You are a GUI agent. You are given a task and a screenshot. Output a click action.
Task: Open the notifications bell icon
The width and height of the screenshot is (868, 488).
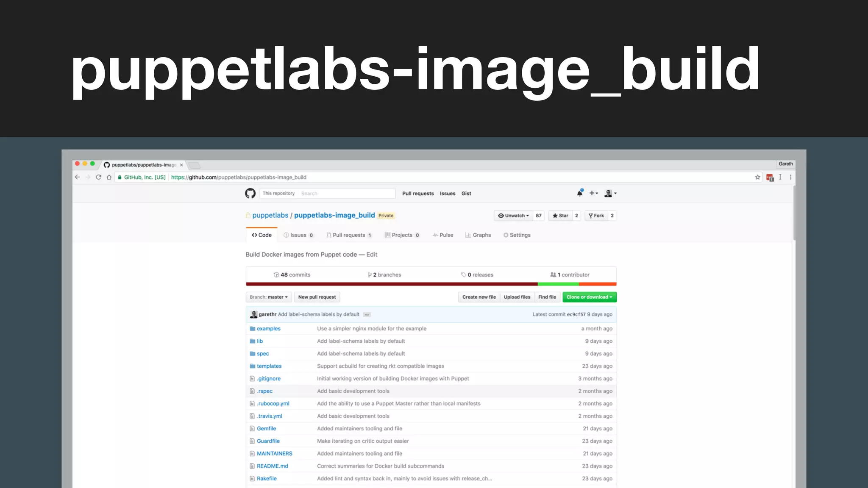pos(580,193)
